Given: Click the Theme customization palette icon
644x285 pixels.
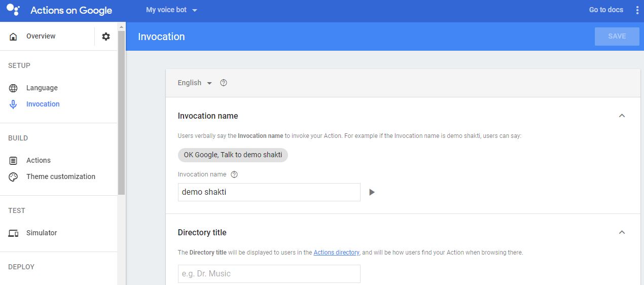Looking at the screenshot, I should [x=13, y=177].
